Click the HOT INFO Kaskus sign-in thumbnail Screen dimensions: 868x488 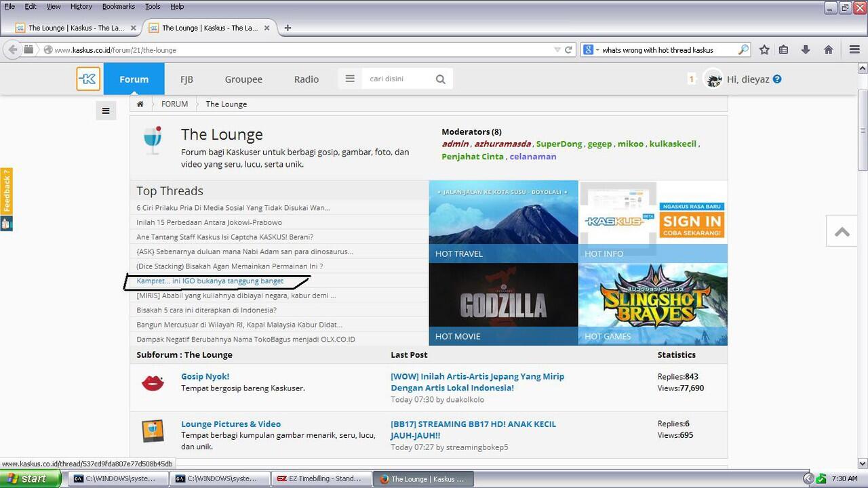tap(653, 220)
